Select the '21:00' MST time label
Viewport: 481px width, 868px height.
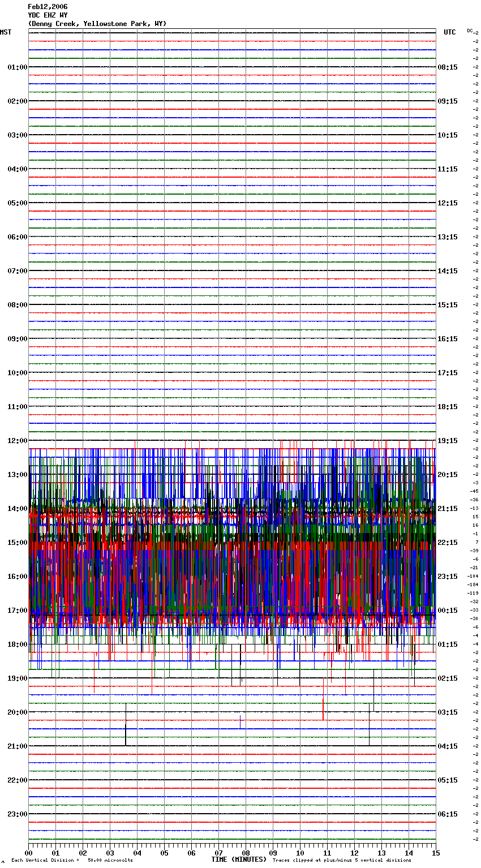click(x=17, y=746)
